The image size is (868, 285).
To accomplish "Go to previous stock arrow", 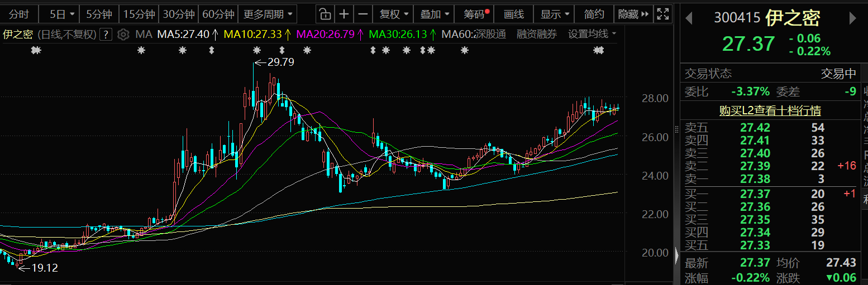I will coord(689,18).
